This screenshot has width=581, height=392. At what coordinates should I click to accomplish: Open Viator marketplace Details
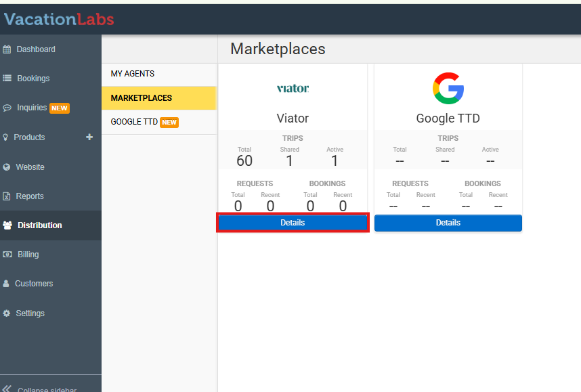[x=293, y=223]
